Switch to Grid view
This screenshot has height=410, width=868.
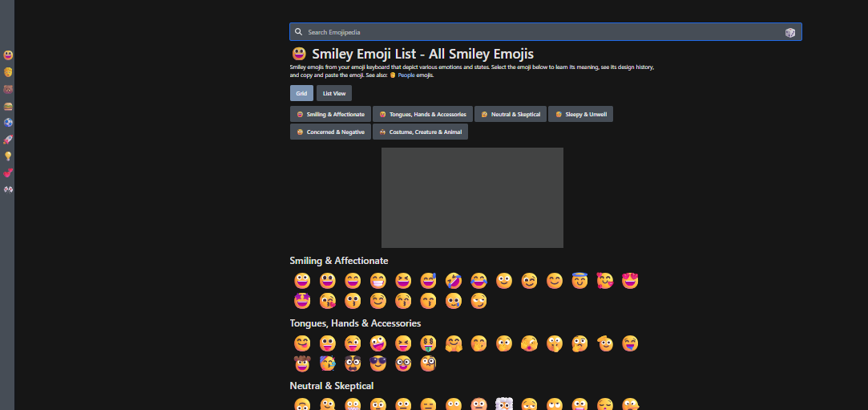pyautogui.click(x=301, y=93)
